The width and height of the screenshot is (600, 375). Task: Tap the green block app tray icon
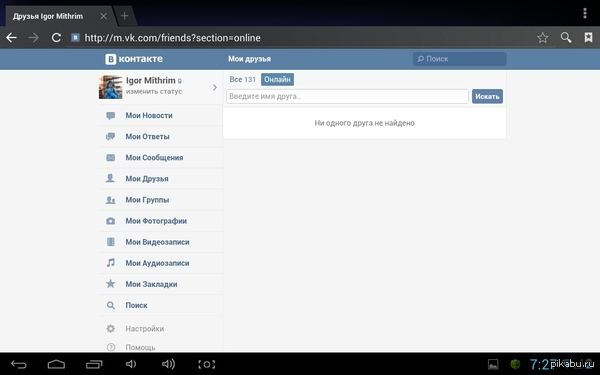tap(515, 364)
